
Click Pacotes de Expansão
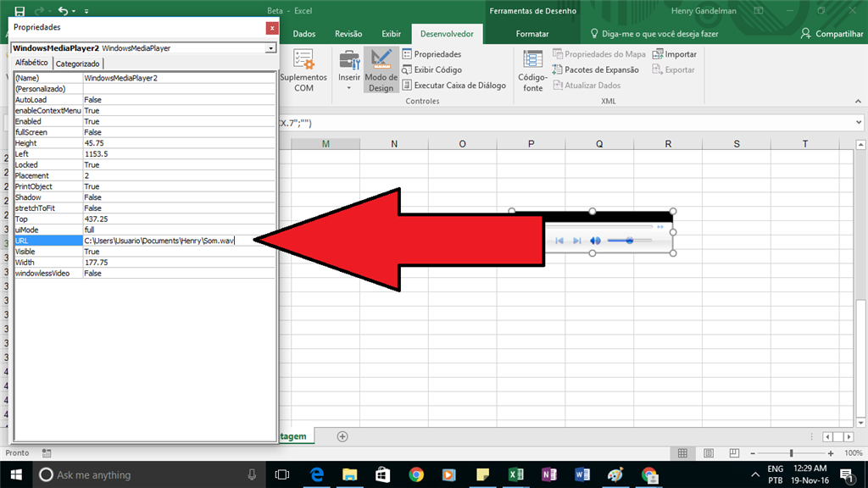595,69
